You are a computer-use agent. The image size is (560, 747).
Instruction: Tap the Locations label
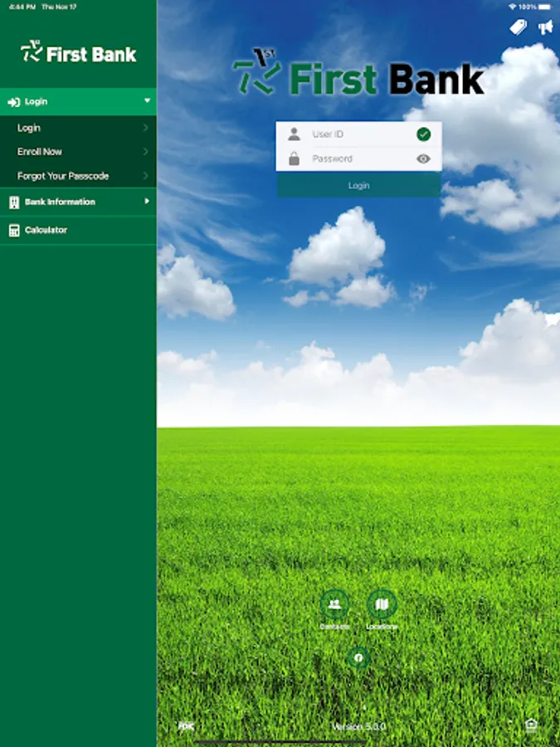pyautogui.click(x=382, y=627)
